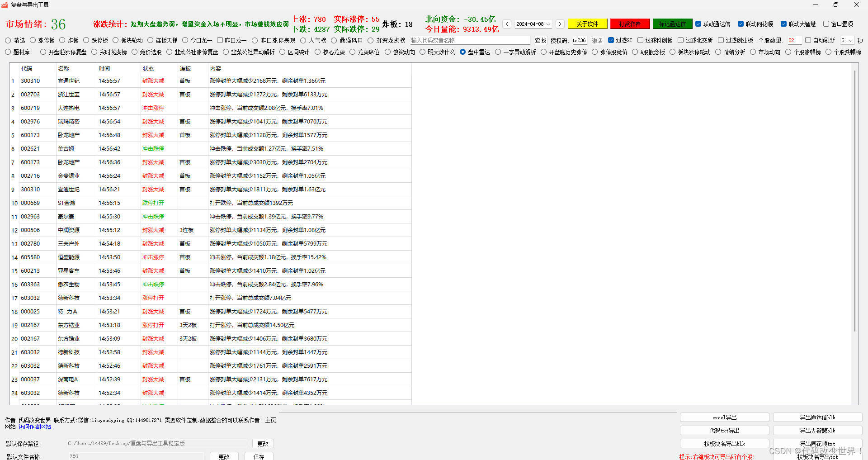
Task: Select the 龙虎席位 radio option
Action: pos(352,52)
